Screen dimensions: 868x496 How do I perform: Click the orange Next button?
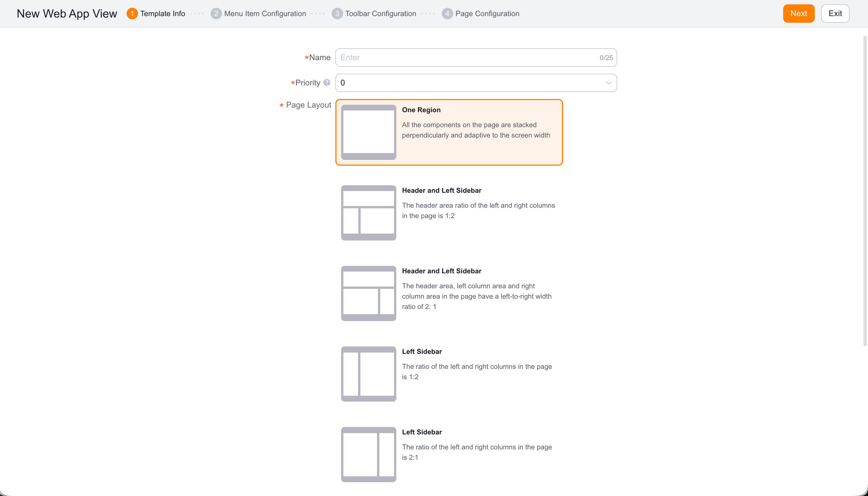click(798, 14)
